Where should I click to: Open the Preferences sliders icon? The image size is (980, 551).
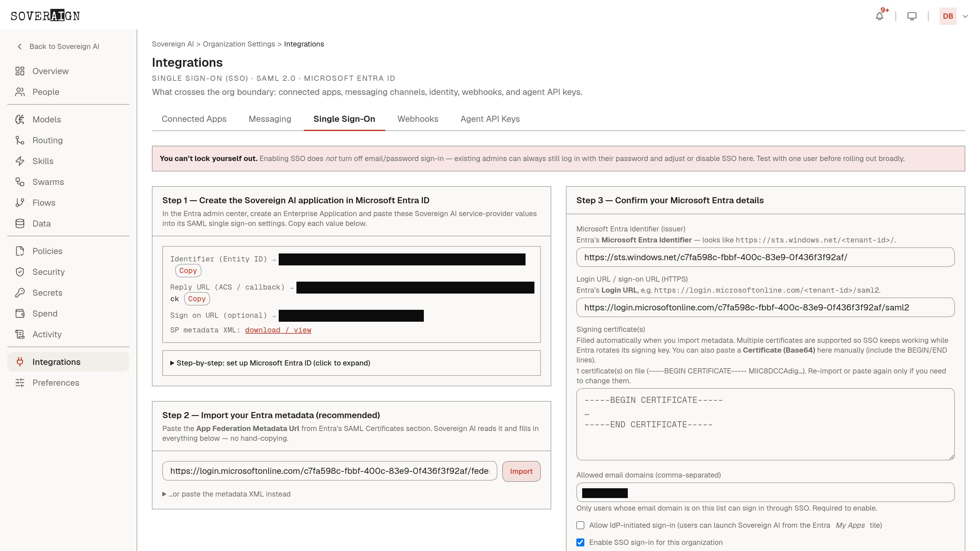(x=20, y=383)
